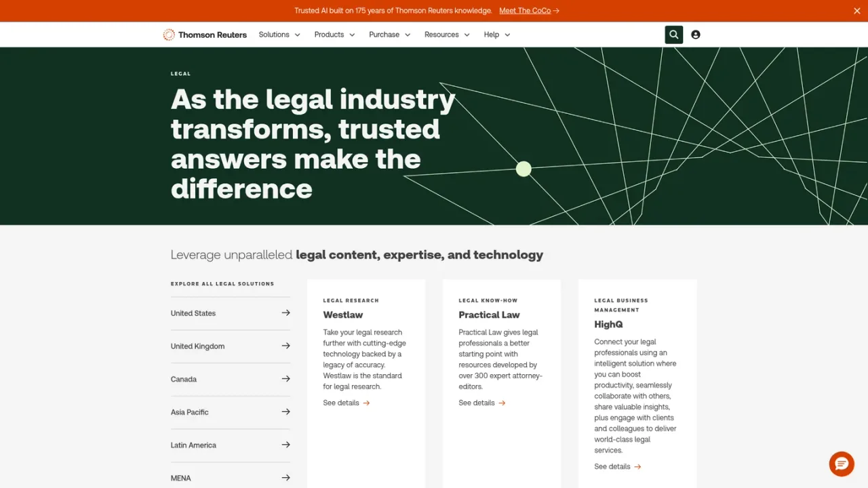868x488 pixels.
Task: Expand the Solutions menu
Action: click(x=279, y=35)
